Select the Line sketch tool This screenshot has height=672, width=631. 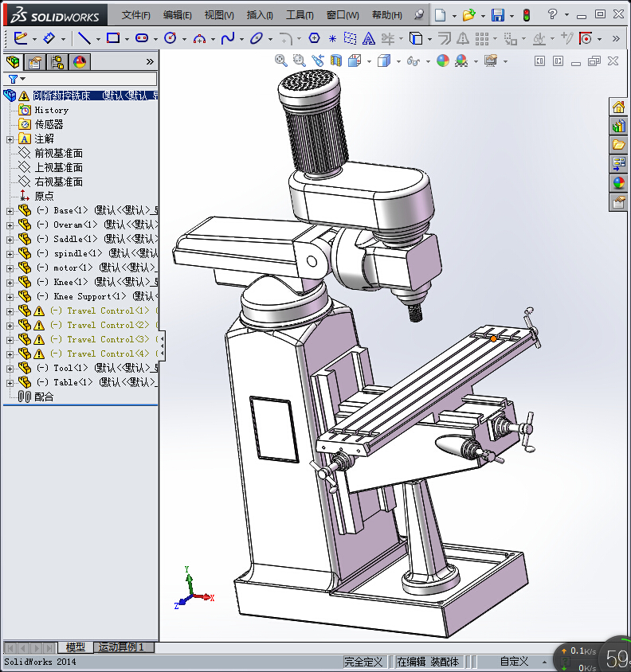pos(84,38)
